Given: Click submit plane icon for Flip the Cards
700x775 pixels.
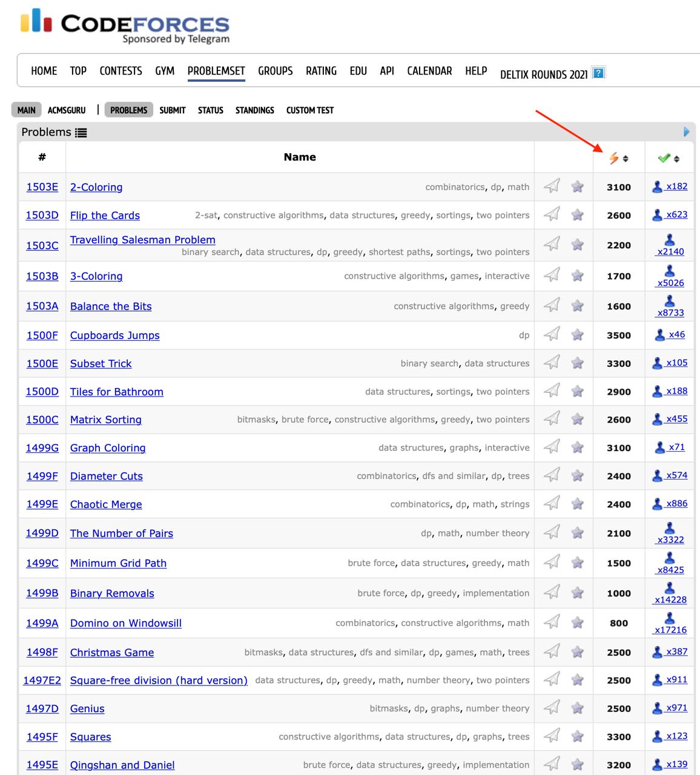Looking at the screenshot, I should point(552,214).
